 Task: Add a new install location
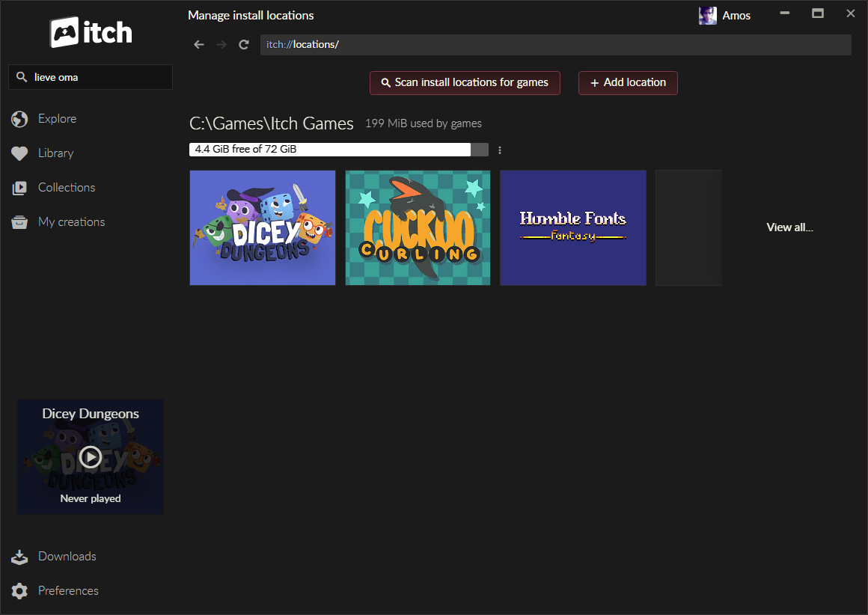click(x=628, y=83)
